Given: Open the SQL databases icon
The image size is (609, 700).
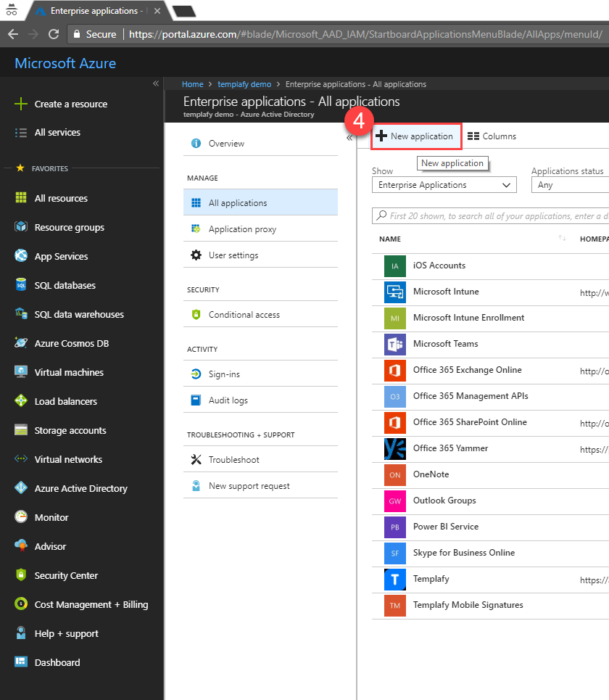Looking at the screenshot, I should (x=20, y=285).
